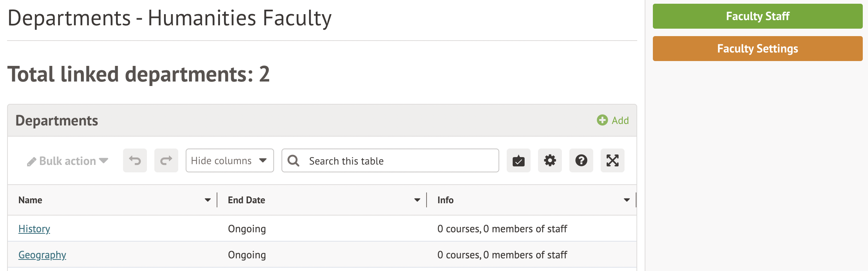Click the green plus Add icon

[x=602, y=120]
